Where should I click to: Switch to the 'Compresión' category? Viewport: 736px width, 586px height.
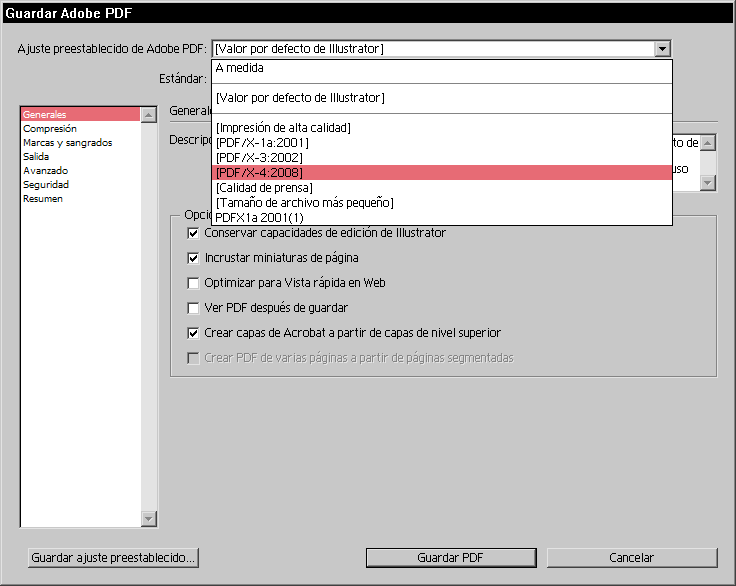coord(80,128)
